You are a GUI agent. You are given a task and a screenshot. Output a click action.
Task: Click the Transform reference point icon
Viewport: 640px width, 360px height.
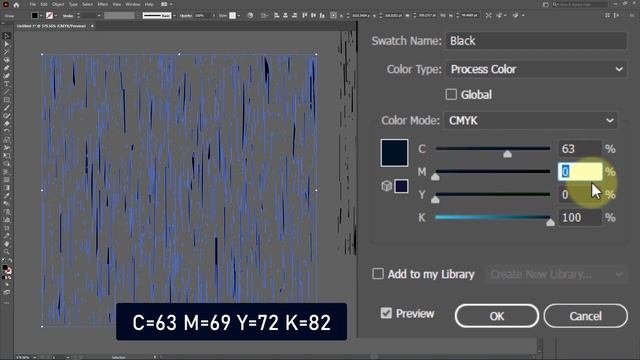(333, 16)
